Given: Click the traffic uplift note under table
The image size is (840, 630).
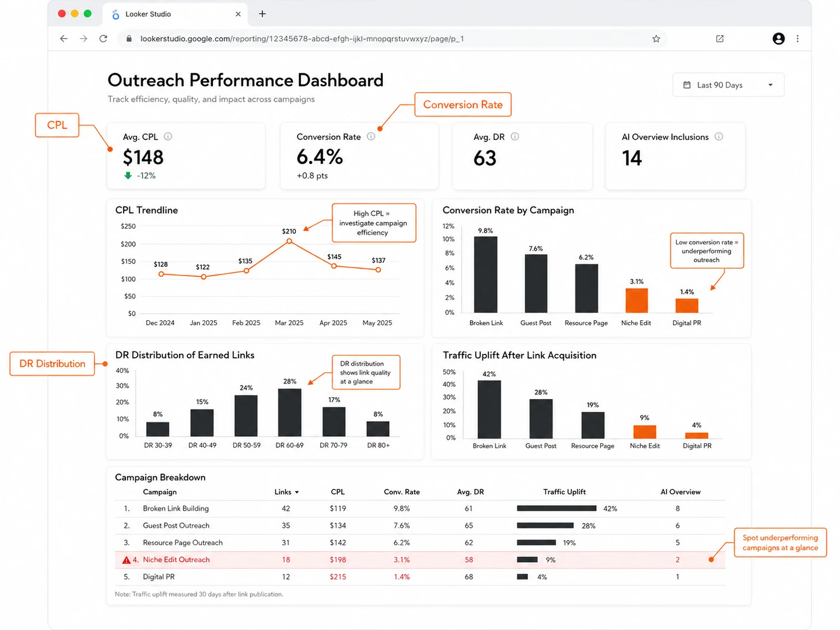Looking at the screenshot, I should click(x=199, y=595).
